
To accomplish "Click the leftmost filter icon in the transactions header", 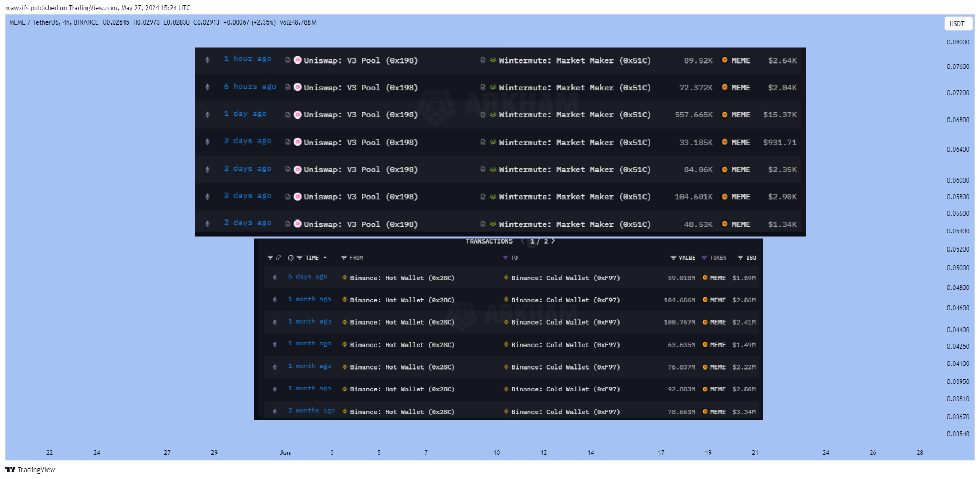I will 270,257.
